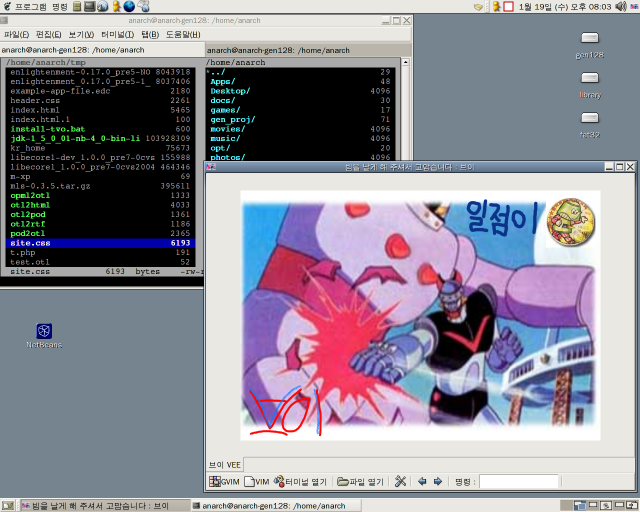The height and width of the screenshot is (512, 640).
Task: Open the 프로그램 menu in top panel
Action: pyautogui.click(x=31, y=7)
